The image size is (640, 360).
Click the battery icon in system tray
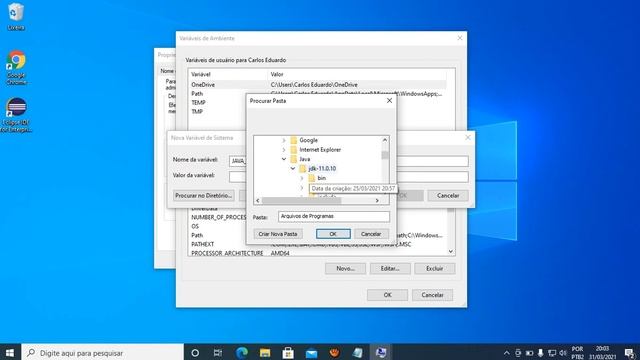tap(529, 353)
